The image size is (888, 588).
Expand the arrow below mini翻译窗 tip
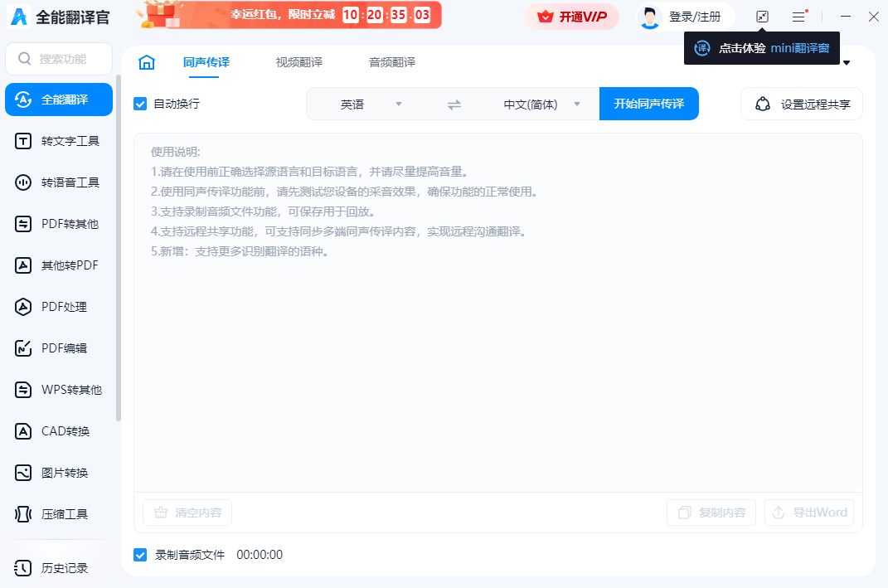pos(845,62)
